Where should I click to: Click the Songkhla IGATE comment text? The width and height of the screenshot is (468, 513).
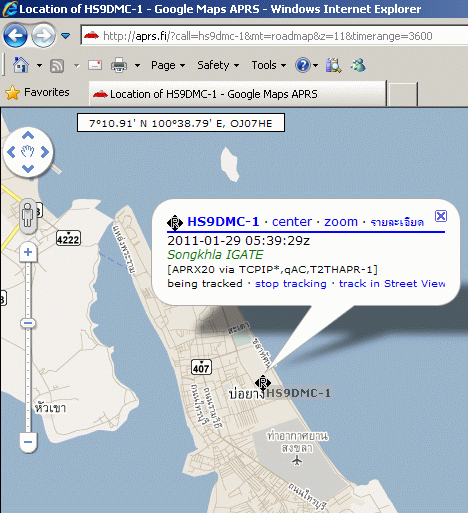click(x=215, y=255)
